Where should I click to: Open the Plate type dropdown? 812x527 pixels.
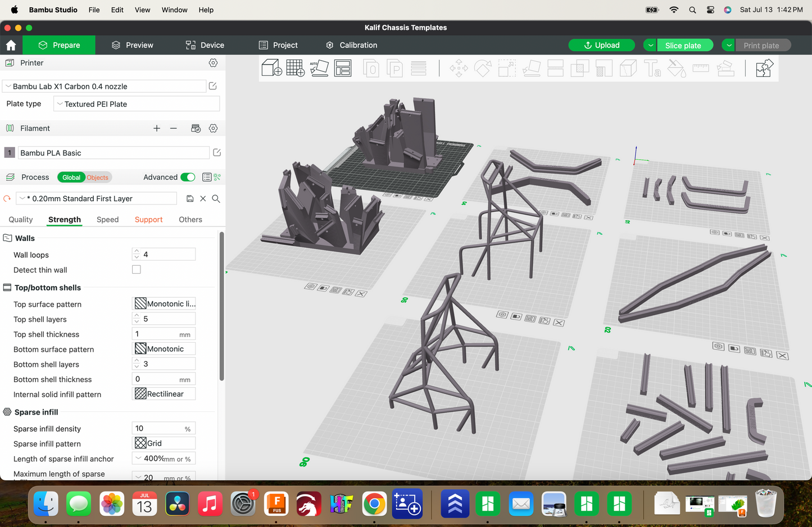(137, 104)
